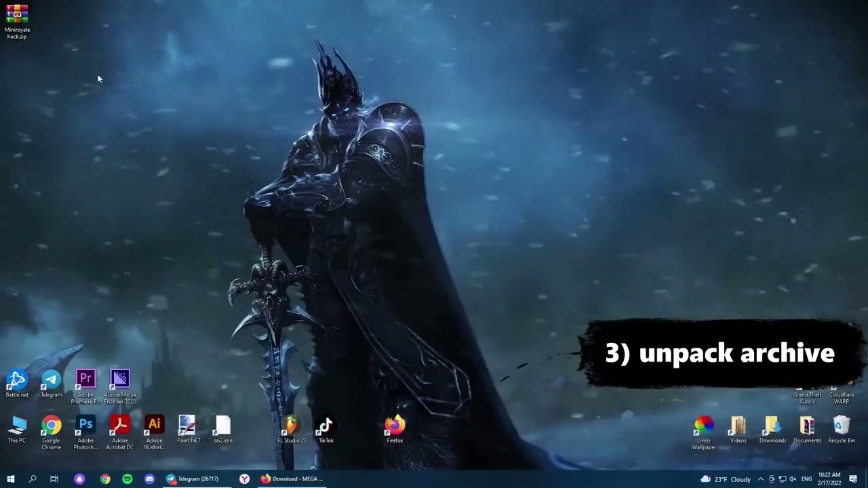Image resolution: width=868 pixels, height=488 pixels.
Task: Open the ENG input language switcher
Action: (x=806, y=479)
